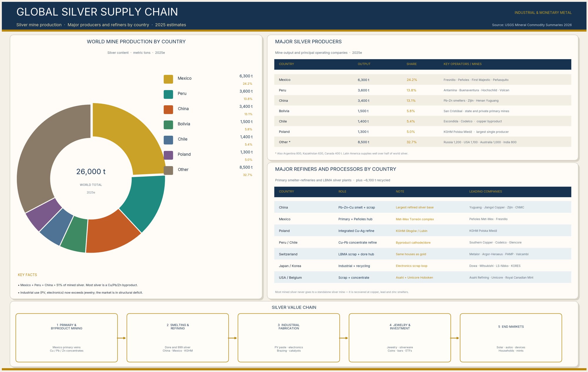Click the LEADING COMPANIES column header
The width and height of the screenshot is (588, 372).
[485, 191]
